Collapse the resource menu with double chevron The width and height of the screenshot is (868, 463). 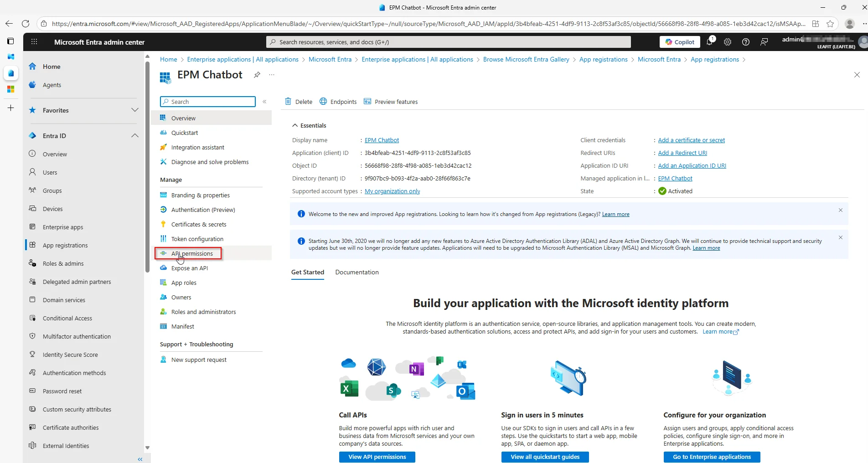pyautogui.click(x=264, y=102)
